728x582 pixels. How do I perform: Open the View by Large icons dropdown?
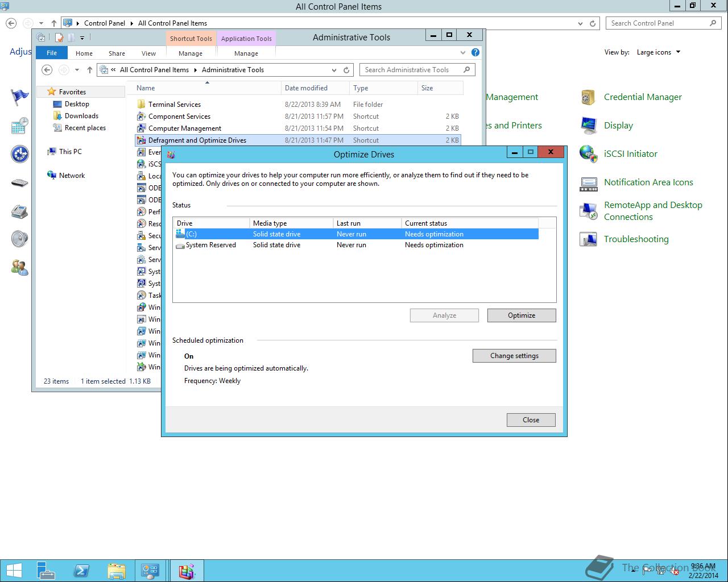pyautogui.click(x=659, y=52)
